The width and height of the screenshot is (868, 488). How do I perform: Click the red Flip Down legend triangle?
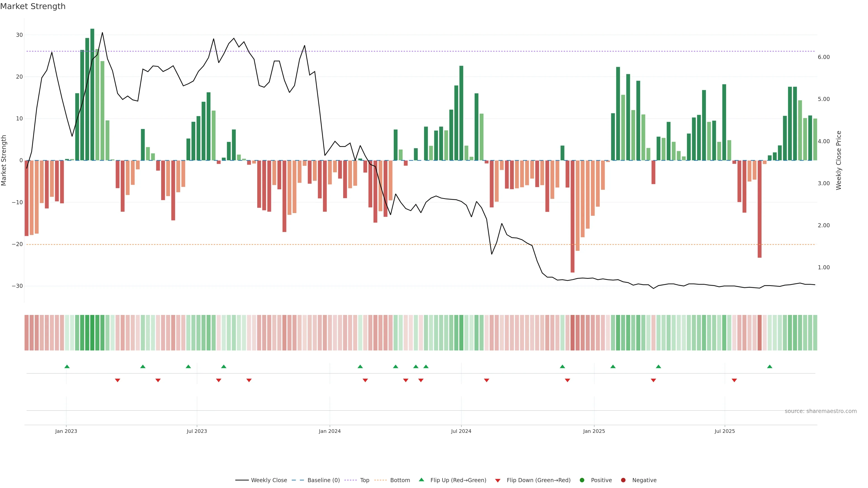(498, 481)
